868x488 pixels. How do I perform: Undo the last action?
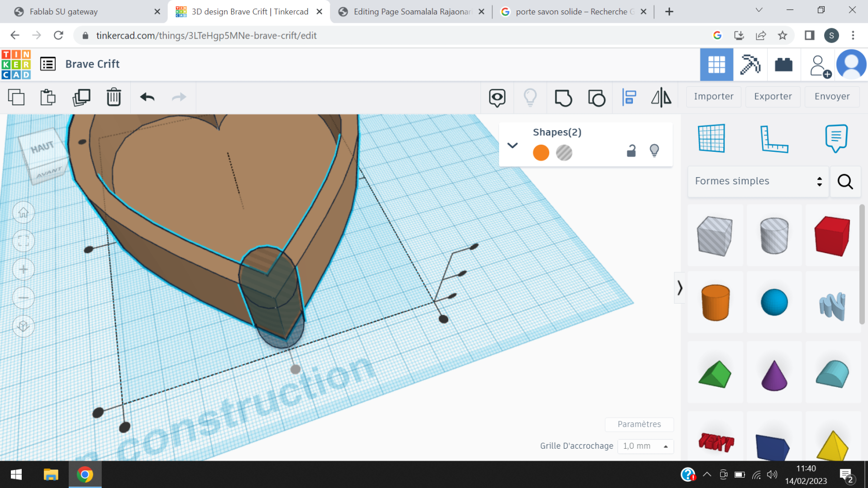(147, 97)
